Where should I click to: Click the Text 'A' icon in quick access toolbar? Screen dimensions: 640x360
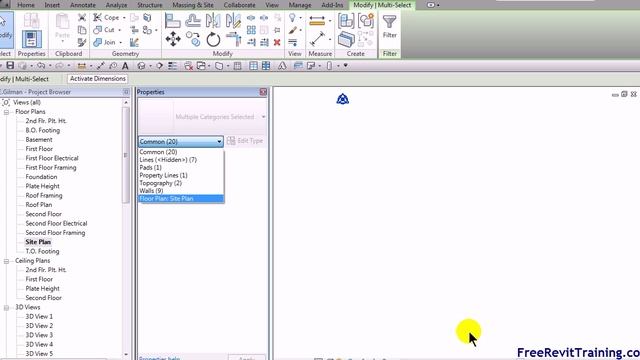click(x=125, y=66)
